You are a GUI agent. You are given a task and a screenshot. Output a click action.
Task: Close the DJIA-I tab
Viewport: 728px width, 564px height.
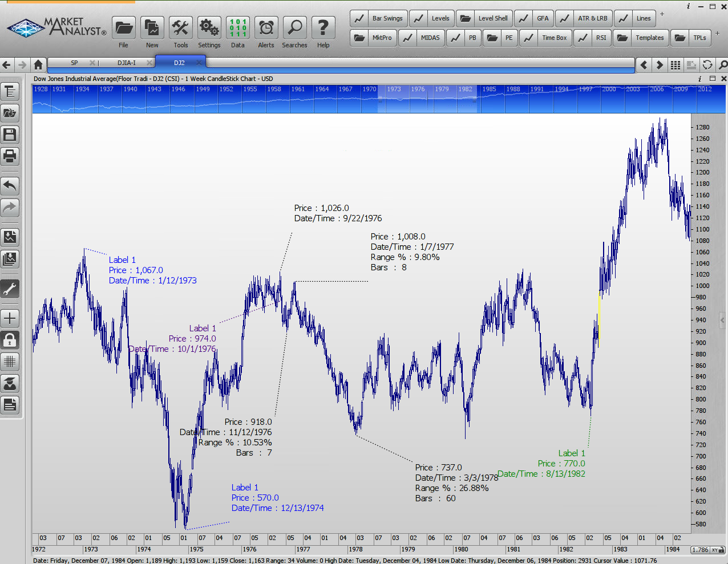[149, 63]
